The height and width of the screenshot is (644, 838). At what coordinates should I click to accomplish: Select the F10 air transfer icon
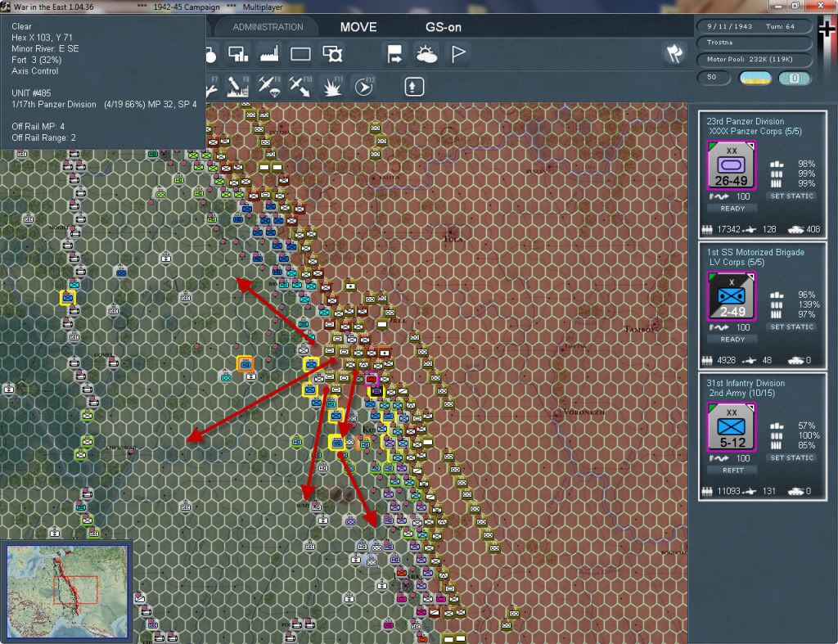coord(300,87)
